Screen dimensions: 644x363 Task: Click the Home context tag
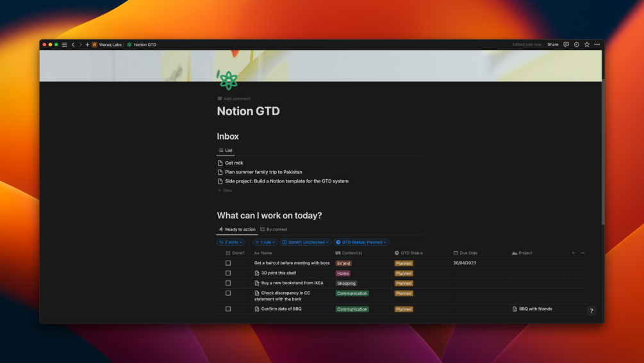343,273
